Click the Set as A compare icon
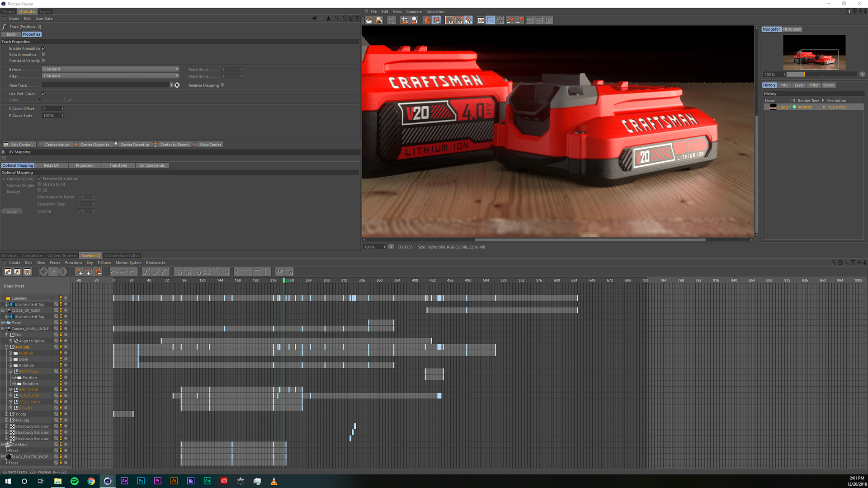Viewport: 868px width, 488px height. [x=511, y=20]
